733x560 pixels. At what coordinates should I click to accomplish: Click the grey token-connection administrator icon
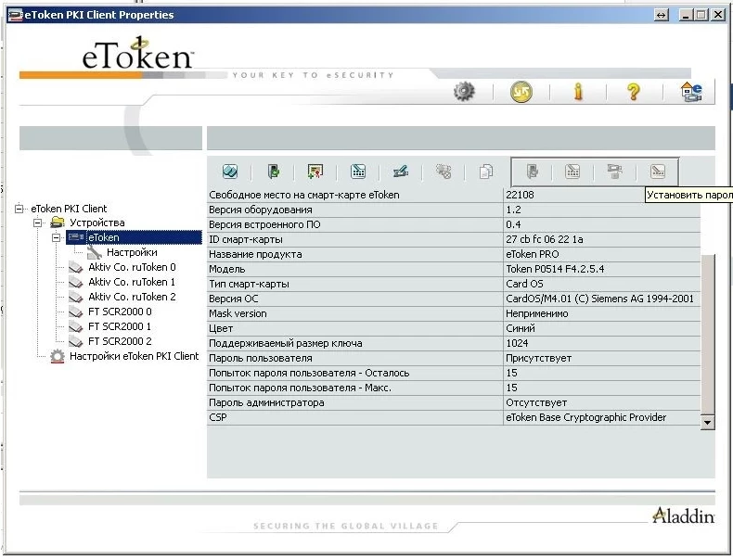tap(615, 172)
